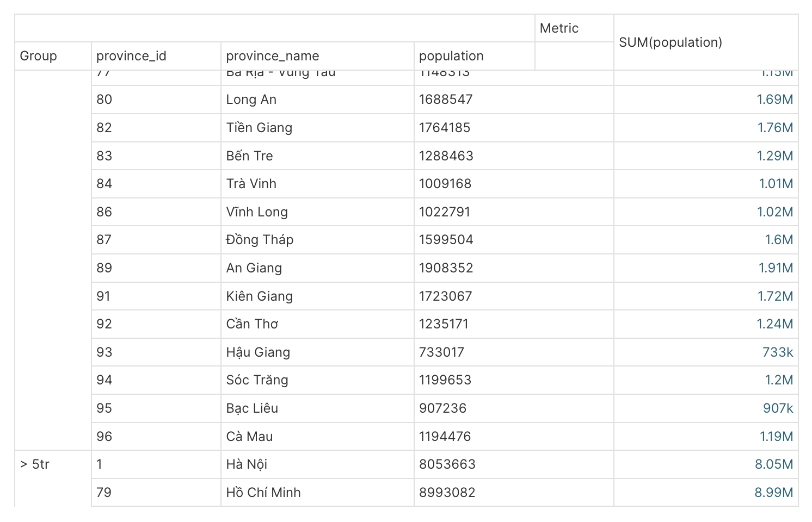The height and width of the screenshot is (522, 812).
Task: Select the Kiên Giang province cell
Action: tap(259, 296)
